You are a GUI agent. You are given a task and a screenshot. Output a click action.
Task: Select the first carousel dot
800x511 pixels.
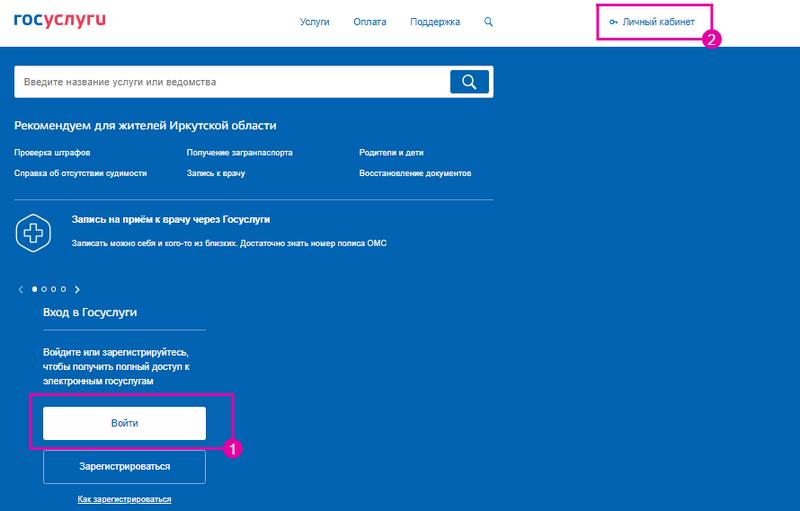point(35,289)
